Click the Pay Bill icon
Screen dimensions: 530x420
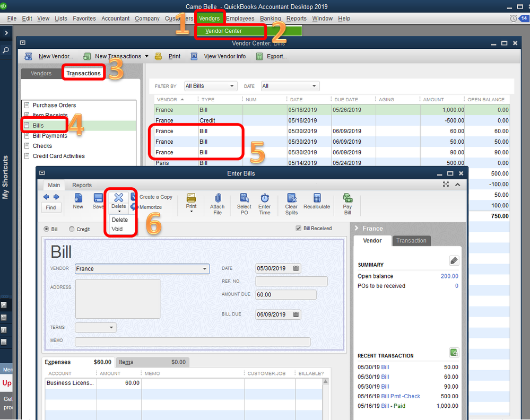pos(347,198)
